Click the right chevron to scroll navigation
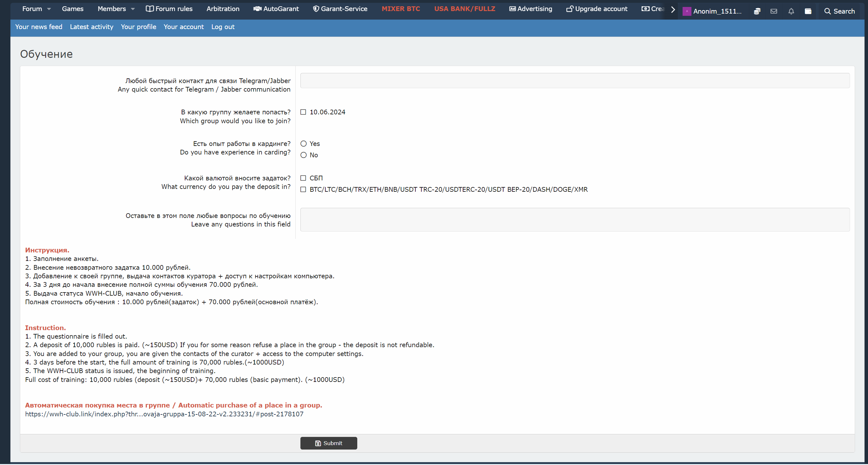868x465 pixels. pos(673,9)
